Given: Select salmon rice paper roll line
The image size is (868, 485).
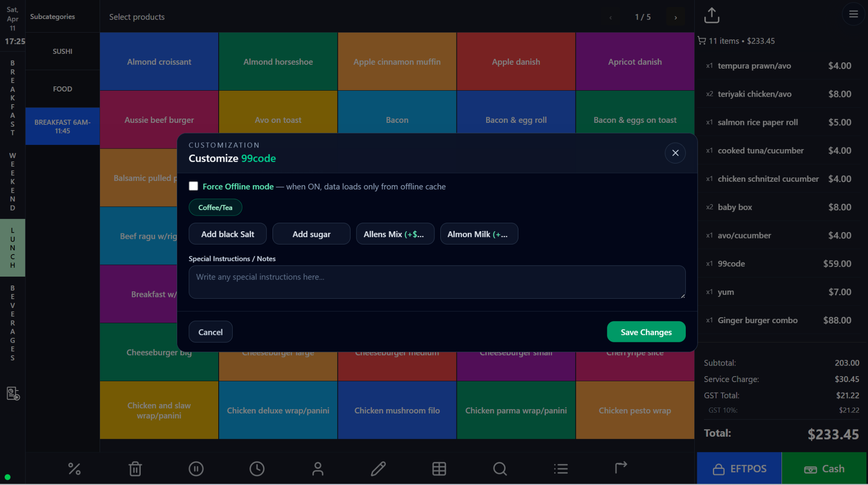Looking at the screenshot, I should pyautogui.click(x=779, y=122).
